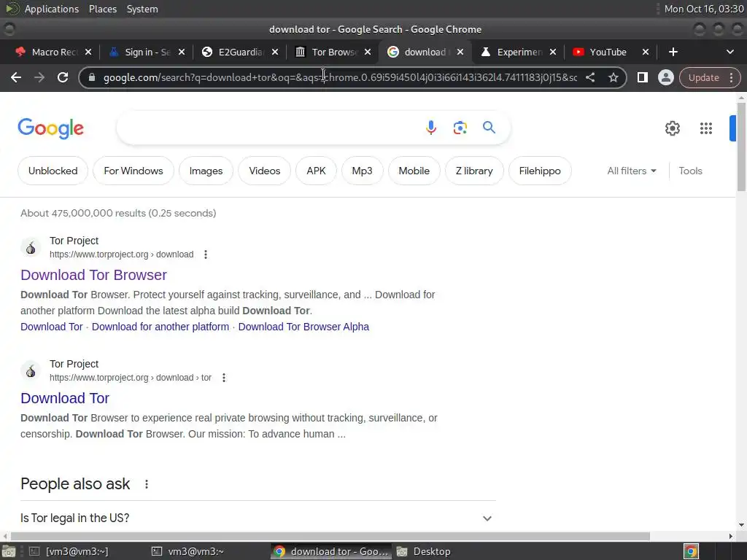Follow the Download Tor sitelink

pyautogui.click(x=52, y=327)
